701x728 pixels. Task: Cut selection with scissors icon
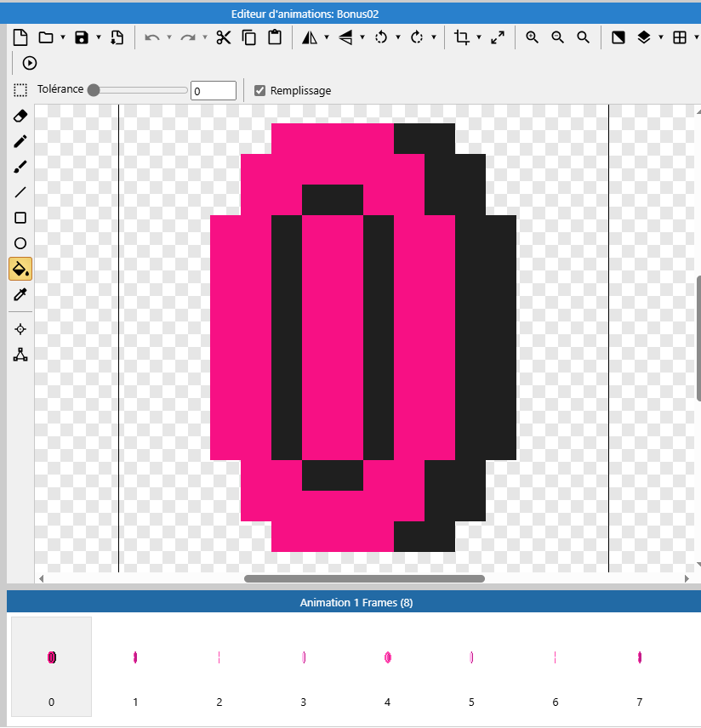pos(224,37)
